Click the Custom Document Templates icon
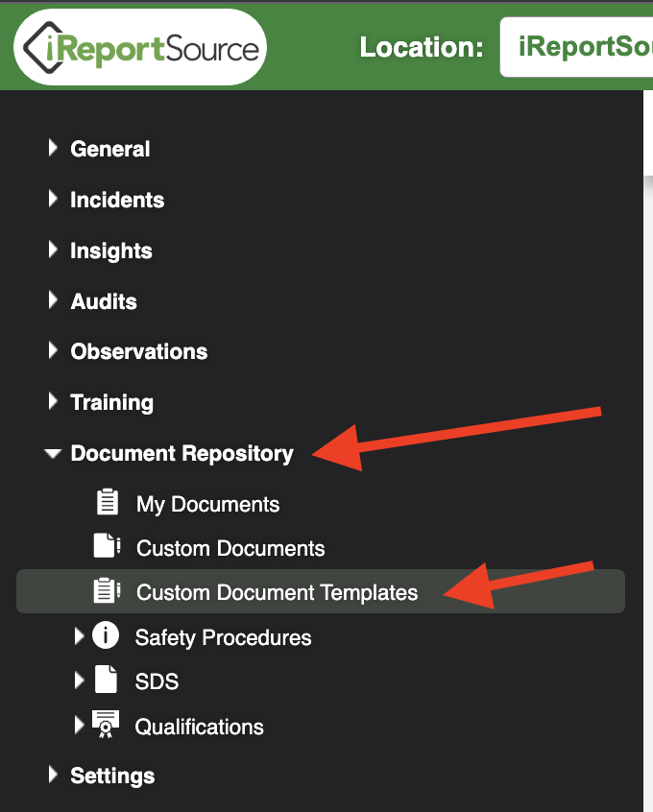Viewport: 653px width, 812px height. click(x=108, y=591)
